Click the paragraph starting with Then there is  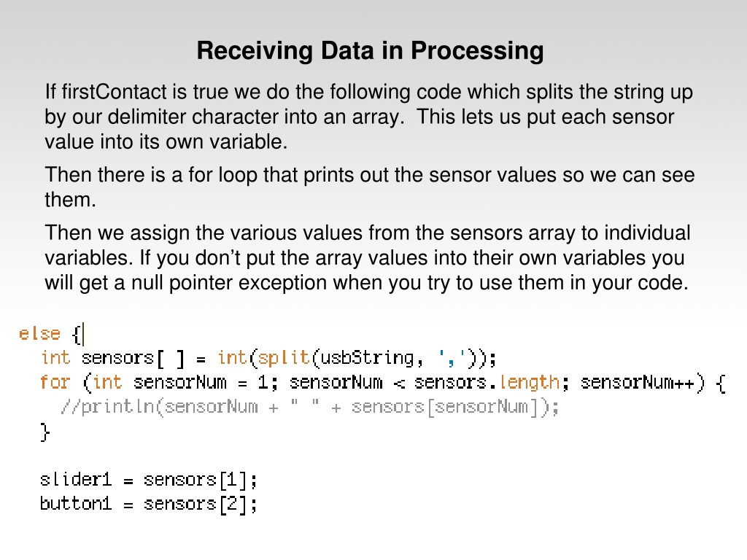point(370,187)
